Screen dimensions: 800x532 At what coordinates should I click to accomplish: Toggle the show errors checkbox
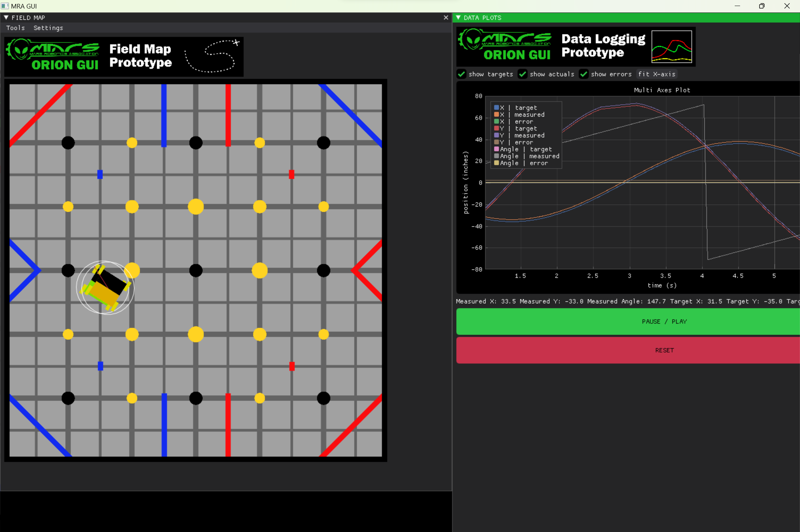pos(584,74)
